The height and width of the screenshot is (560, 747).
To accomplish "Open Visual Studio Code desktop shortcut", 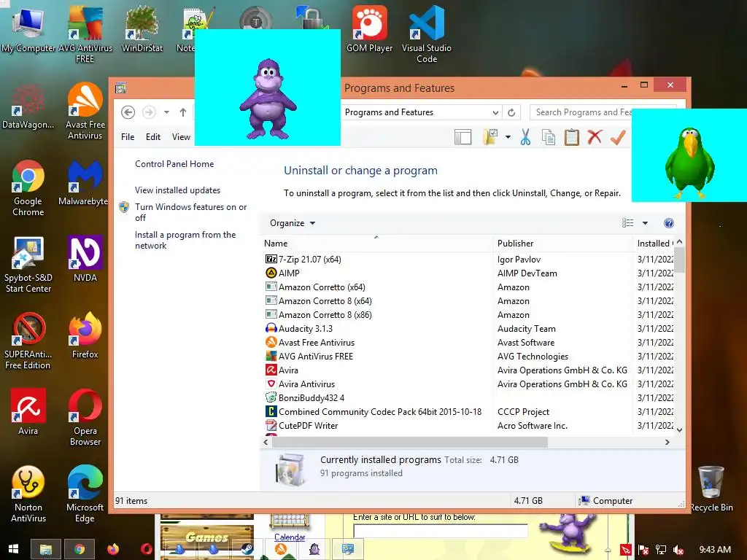I will click(426, 34).
